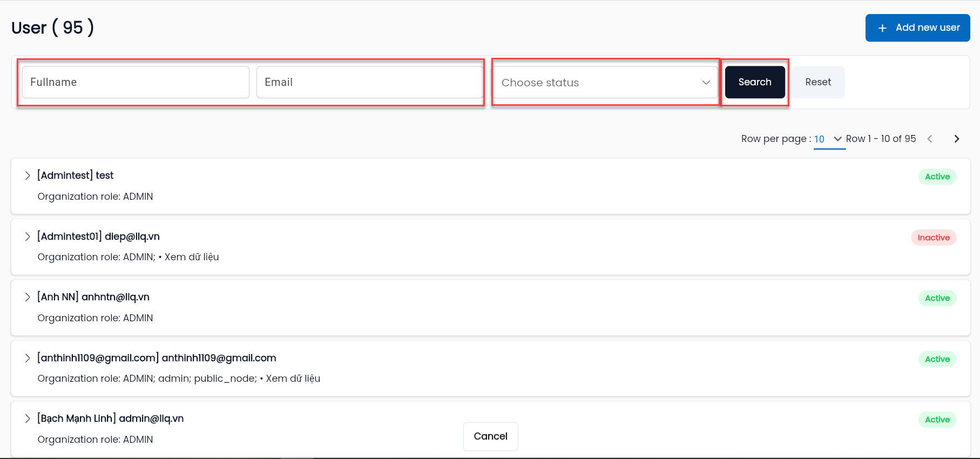The height and width of the screenshot is (459, 980).
Task: Click the Add new user button
Action: click(x=918, y=28)
